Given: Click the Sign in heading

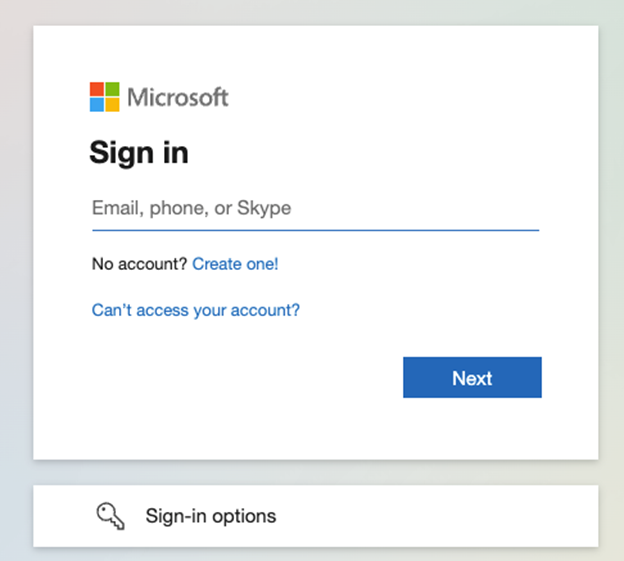Looking at the screenshot, I should point(139,153).
